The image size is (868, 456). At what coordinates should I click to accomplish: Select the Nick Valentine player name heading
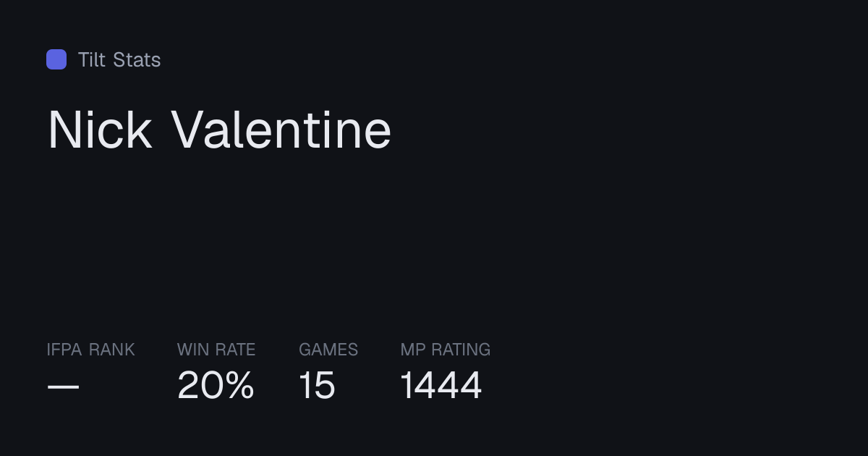(219, 130)
